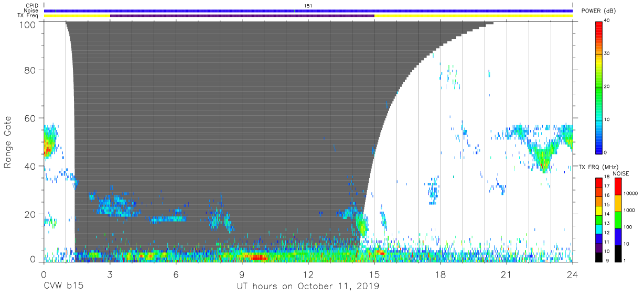Click the NOISE legend title
The width and height of the screenshot is (644, 297).
tap(620, 173)
